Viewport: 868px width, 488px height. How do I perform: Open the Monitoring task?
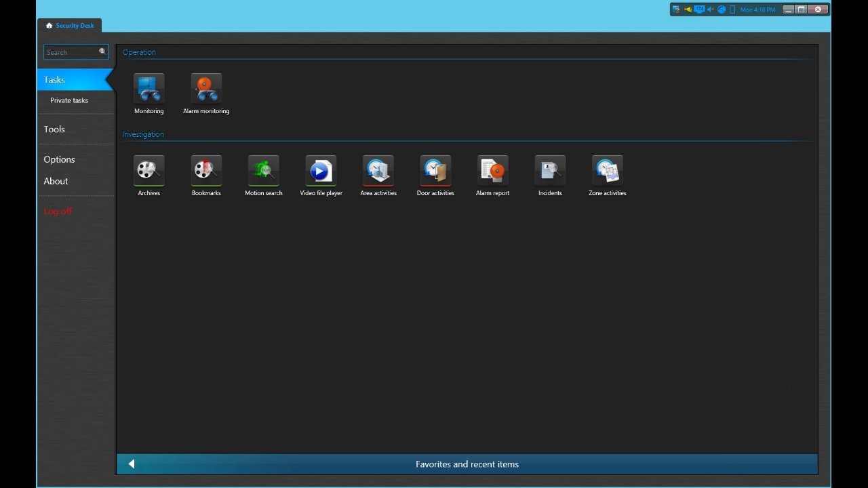click(x=149, y=89)
